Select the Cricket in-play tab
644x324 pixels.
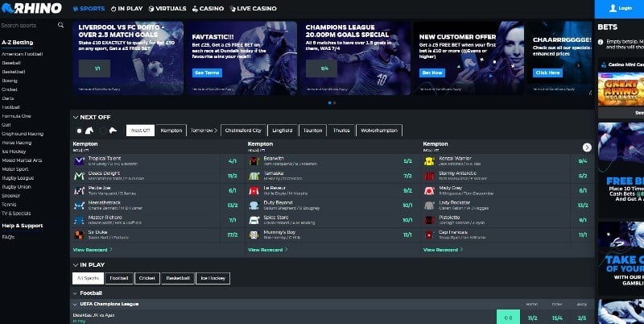(147, 278)
